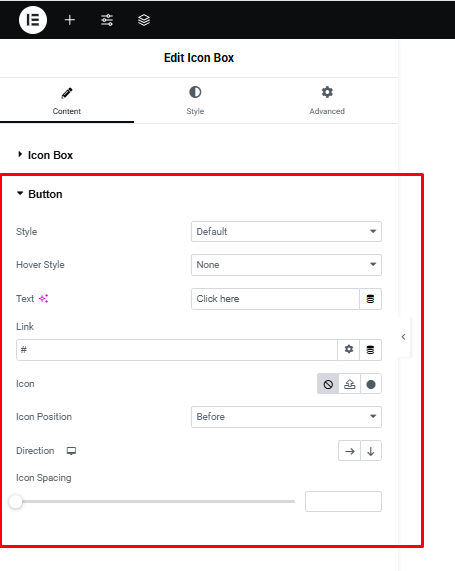
Task: Click dynamic tags icon for Link field
Action: [x=370, y=350]
